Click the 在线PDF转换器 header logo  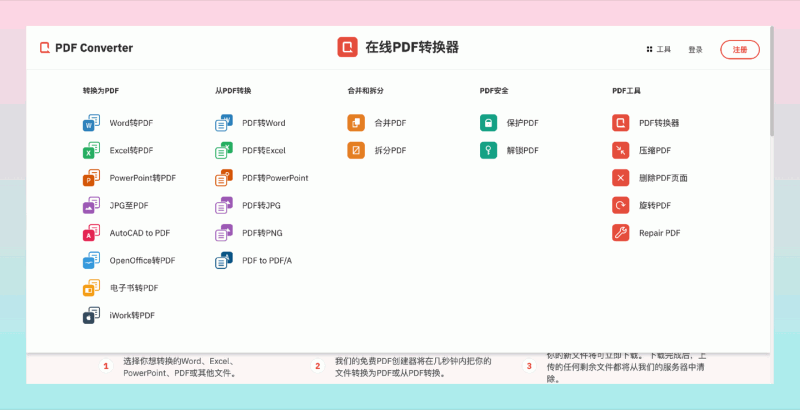[x=347, y=47]
